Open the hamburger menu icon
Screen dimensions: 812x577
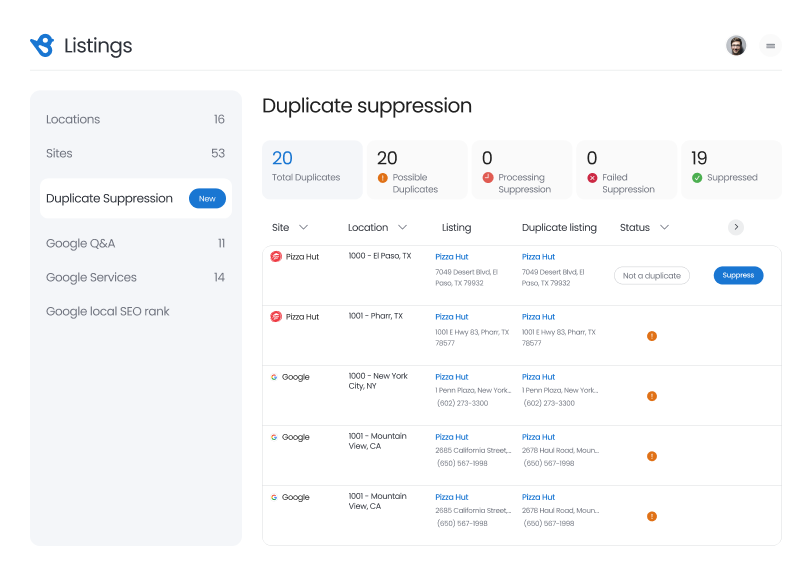point(770,45)
